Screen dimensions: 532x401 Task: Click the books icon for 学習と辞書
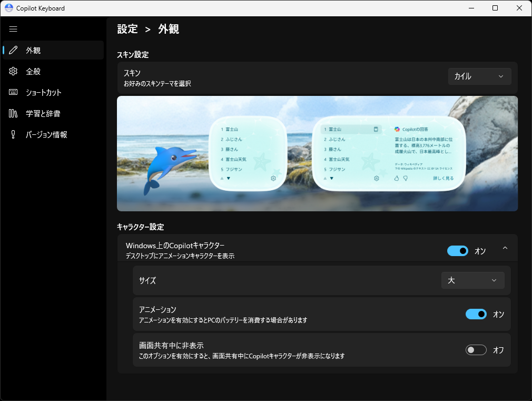[13, 113]
